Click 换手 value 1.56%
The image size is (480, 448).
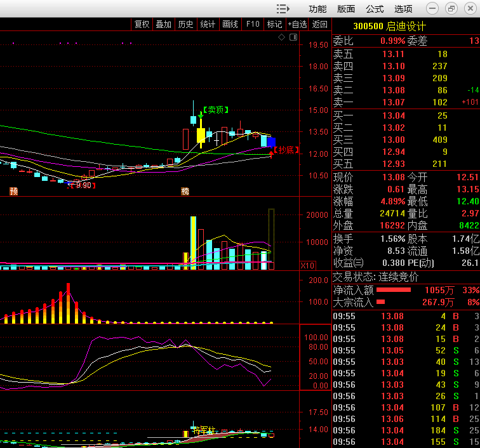(x=393, y=239)
